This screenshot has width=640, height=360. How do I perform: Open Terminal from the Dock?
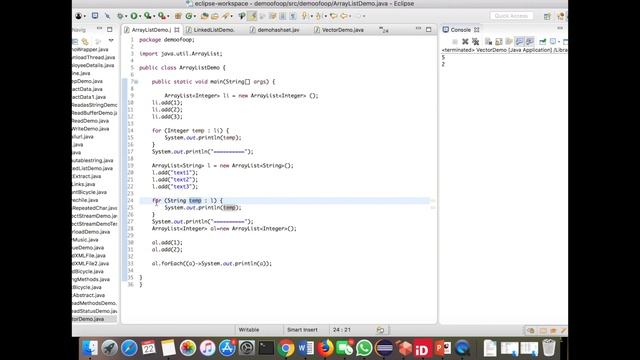point(266,348)
